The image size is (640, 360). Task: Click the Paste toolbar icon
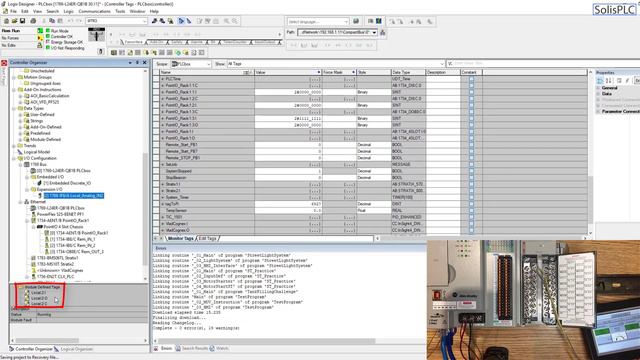click(60, 21)
